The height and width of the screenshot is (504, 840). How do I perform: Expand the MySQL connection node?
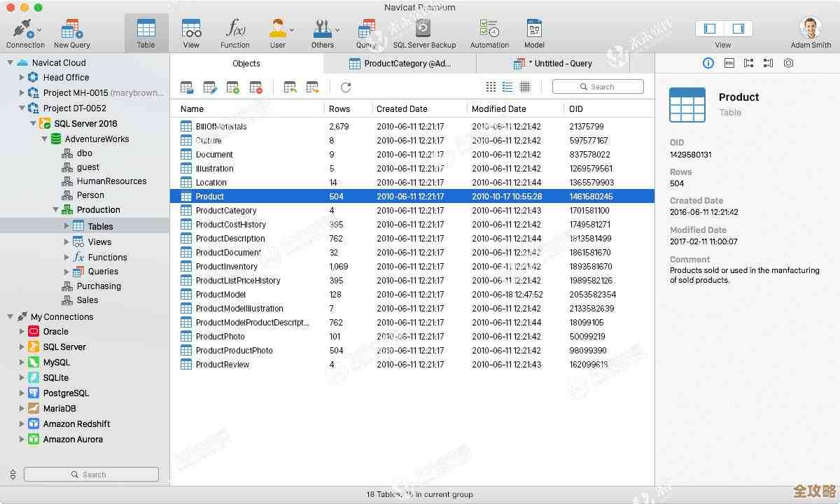[22, 363]
